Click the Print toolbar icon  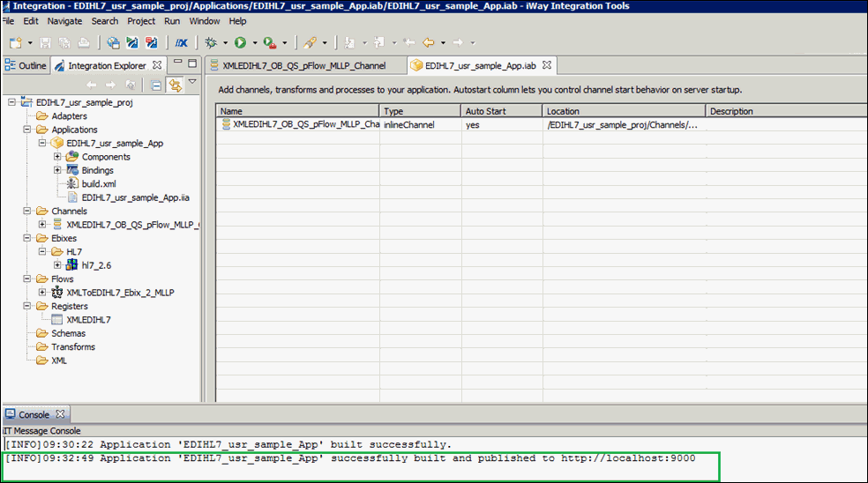83,42
